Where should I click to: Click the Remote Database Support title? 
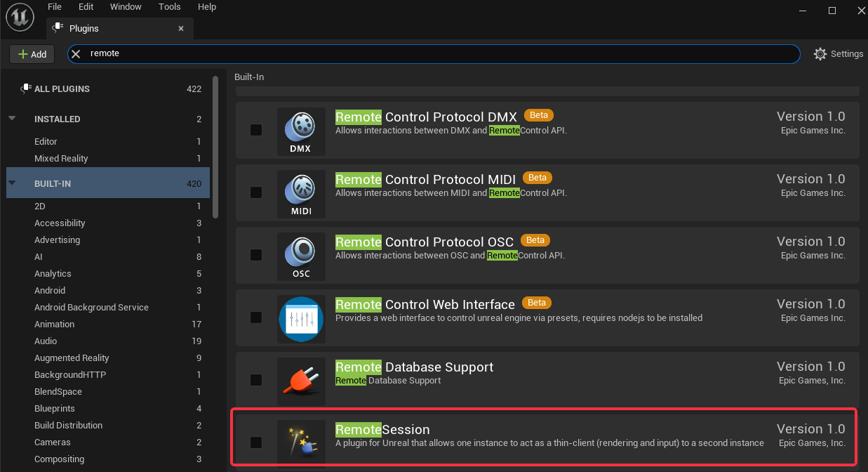click(414, 367)
